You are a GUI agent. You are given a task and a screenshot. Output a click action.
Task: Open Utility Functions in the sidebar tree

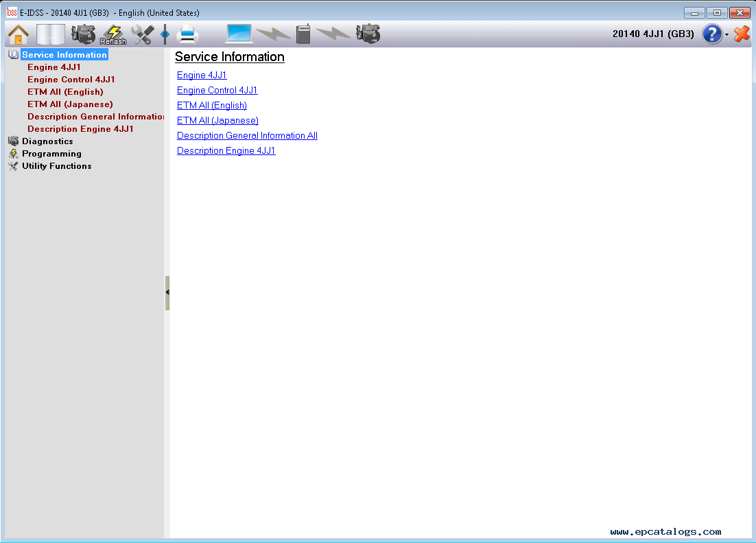(x=57, y=166)
